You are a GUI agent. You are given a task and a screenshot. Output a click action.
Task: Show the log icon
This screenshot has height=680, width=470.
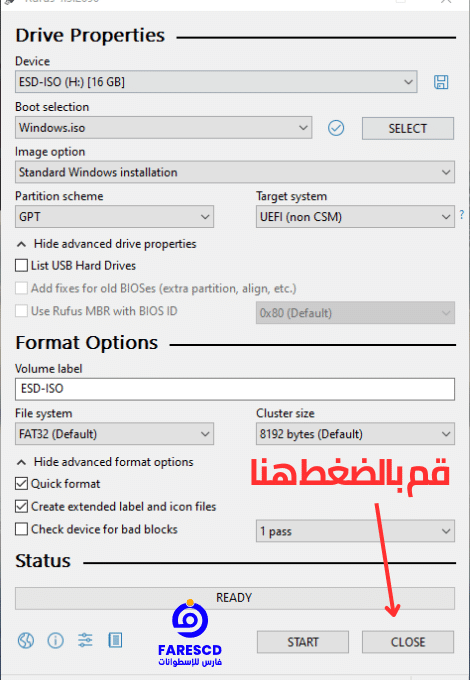tap(115, 640)
